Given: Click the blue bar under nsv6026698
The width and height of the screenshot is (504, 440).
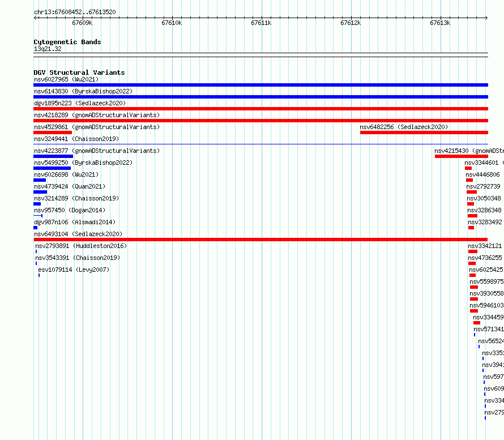Looking at the screenshot, I should 40,180.
